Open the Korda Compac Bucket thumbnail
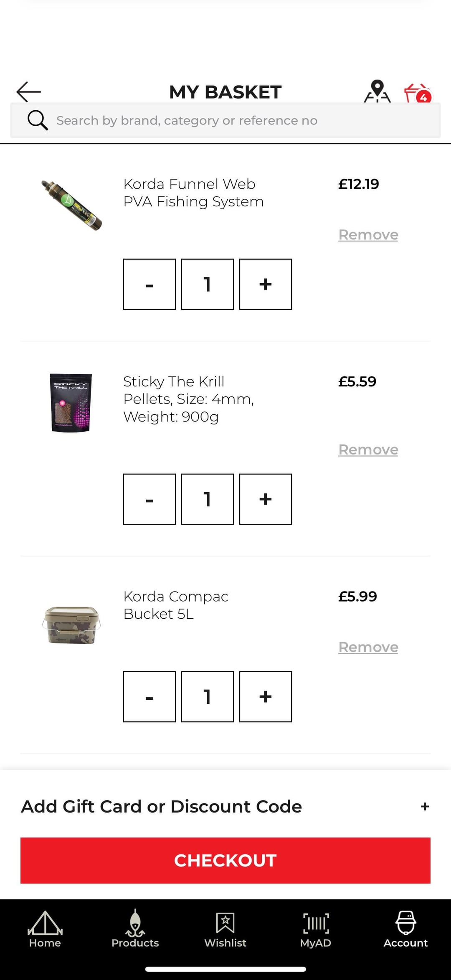Screen dimensions: 451x980 (x=71, y=625)
